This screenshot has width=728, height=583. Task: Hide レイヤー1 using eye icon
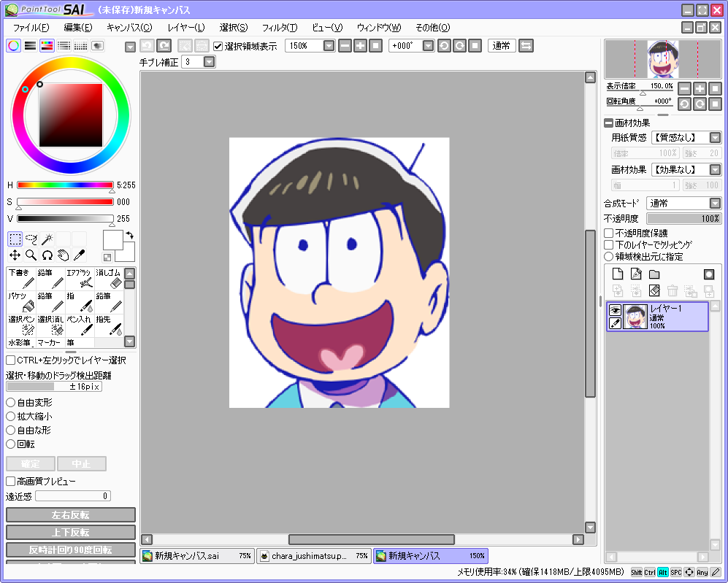615,310
